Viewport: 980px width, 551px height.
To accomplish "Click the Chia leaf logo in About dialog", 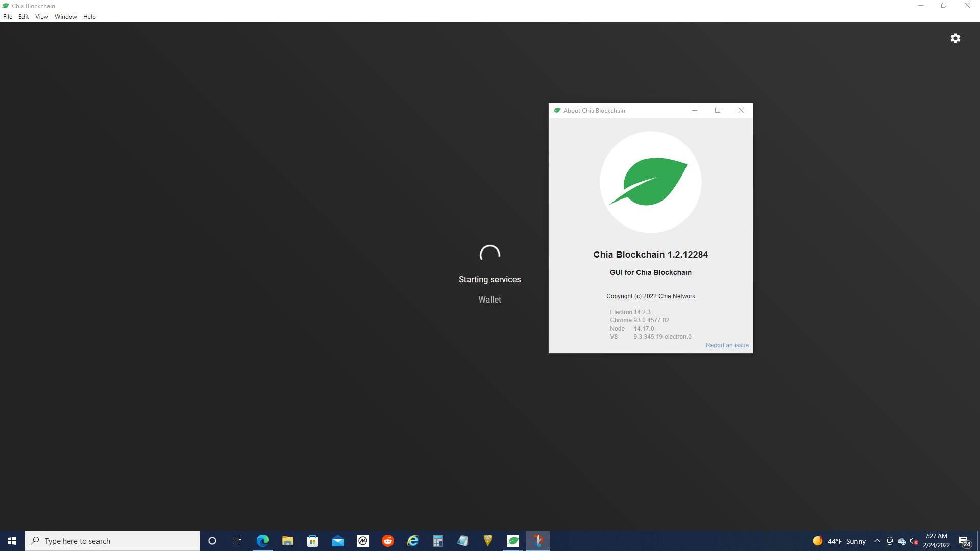I will pos(650,182).
